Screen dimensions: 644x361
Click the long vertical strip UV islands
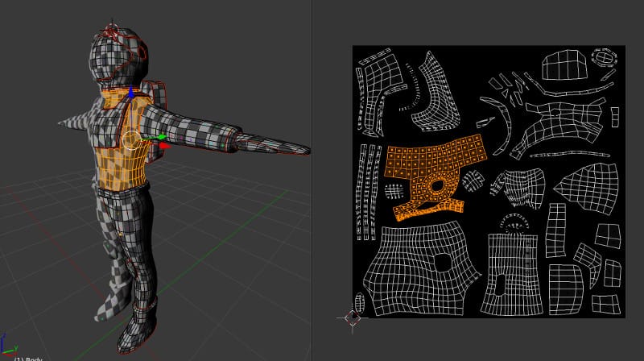pos(366,192)
